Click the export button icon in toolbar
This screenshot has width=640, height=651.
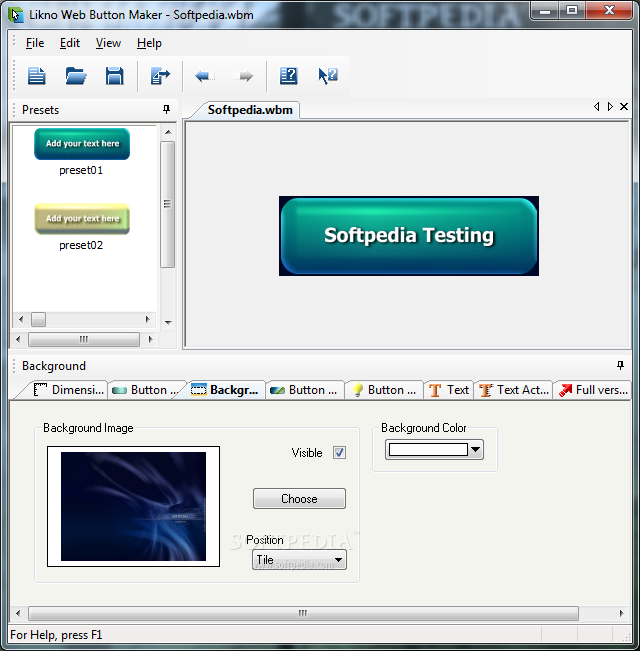click(x=160, y=76)
